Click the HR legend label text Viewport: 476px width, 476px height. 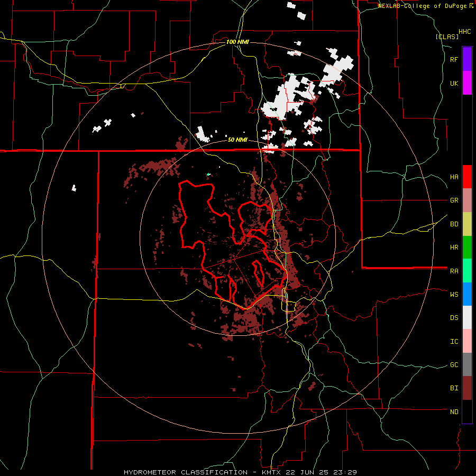(x=454, y=248)
